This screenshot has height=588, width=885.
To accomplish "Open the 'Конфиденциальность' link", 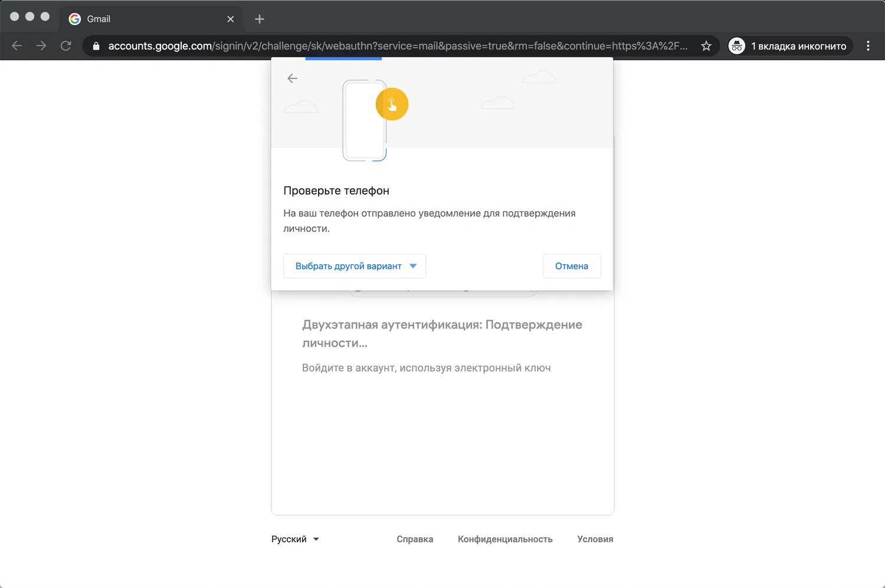I will (505, 539).
